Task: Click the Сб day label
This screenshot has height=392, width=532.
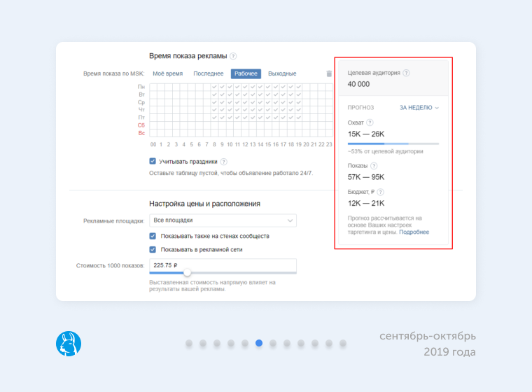Action: coord(141,125)
